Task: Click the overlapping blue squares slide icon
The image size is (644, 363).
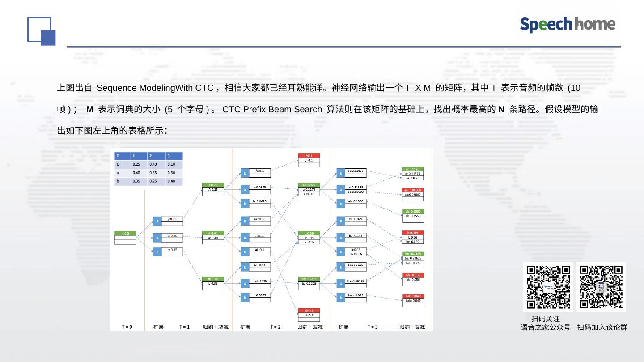Action: click(42, 31)
